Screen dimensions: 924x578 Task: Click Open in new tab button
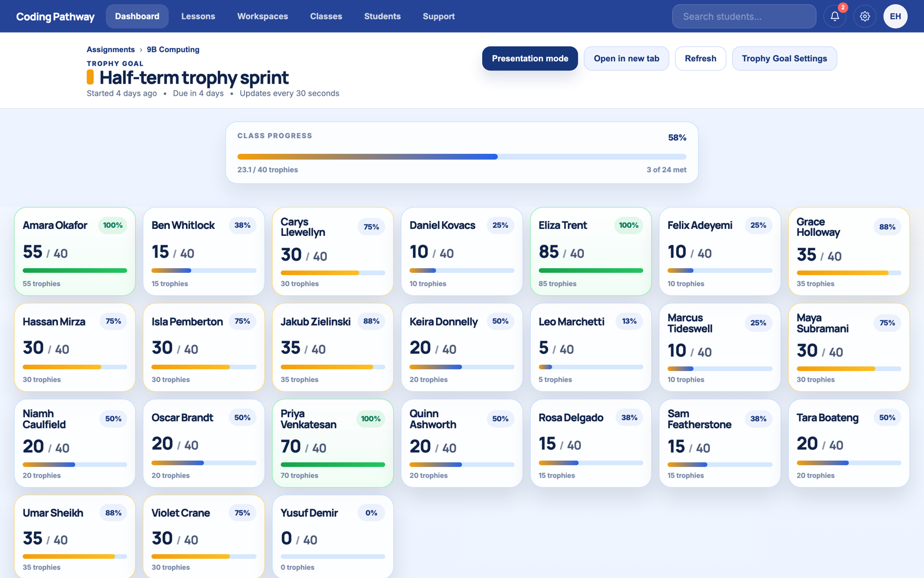(x=627, y=58)
